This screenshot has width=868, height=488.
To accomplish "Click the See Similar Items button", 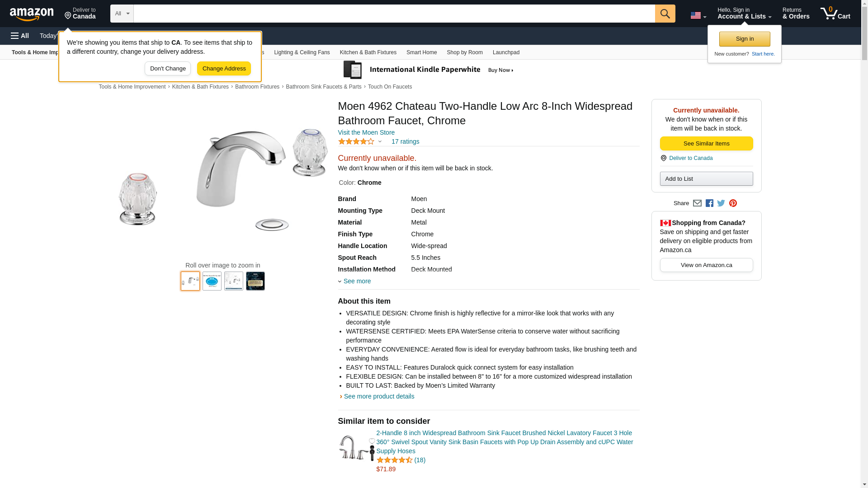I will (706, 144).
